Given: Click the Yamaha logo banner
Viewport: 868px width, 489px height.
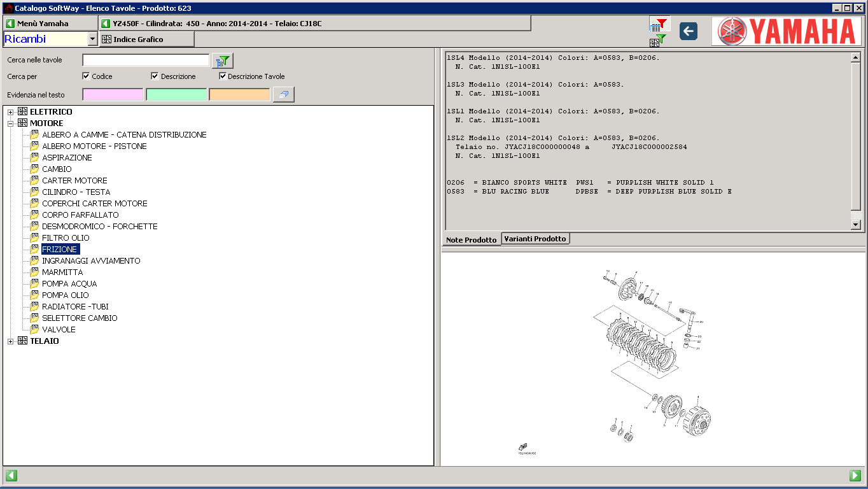Looking at the screenshot, I should click(x=787, y=31).
